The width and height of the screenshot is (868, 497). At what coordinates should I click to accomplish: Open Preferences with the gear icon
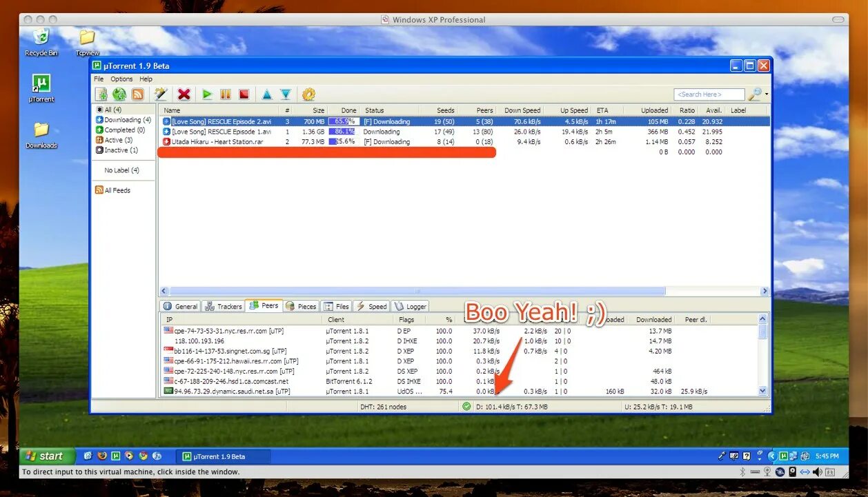308,94
